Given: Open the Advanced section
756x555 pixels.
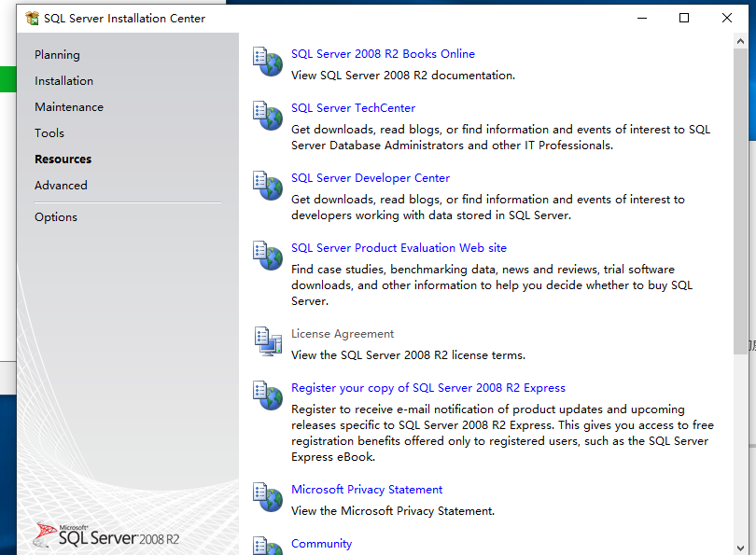Looking at the screenshot, I should pyautogui.click(x=61, y=186).
